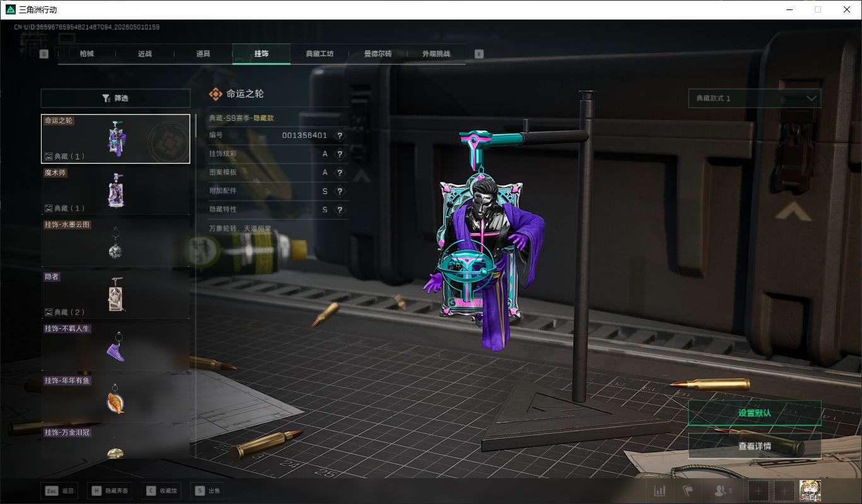Open the C 收藏馆 button
The width and height of the screenshot is (862, 504).
pyautogui.click(x=161, y=491)
